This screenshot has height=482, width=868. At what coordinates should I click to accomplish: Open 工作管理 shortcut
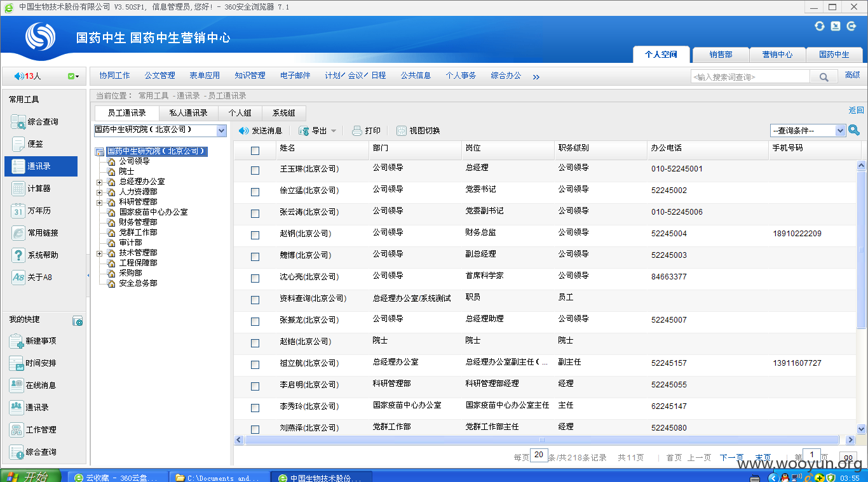pos(33,430)
